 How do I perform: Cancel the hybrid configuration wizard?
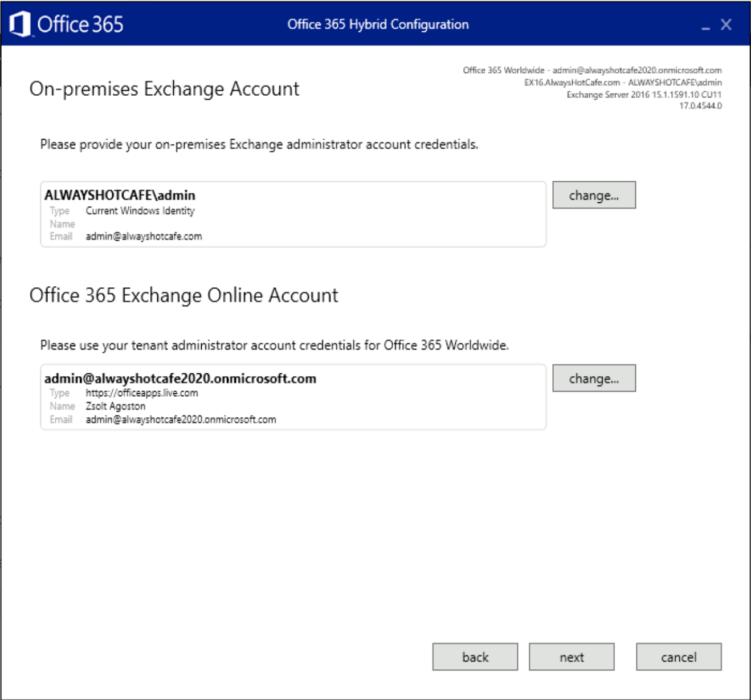pos(678,657)
